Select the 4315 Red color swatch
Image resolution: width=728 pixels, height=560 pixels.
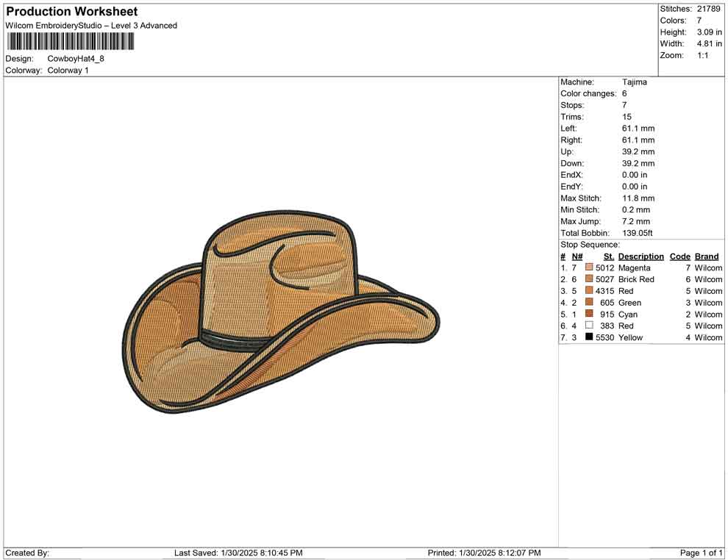[589, 290]
